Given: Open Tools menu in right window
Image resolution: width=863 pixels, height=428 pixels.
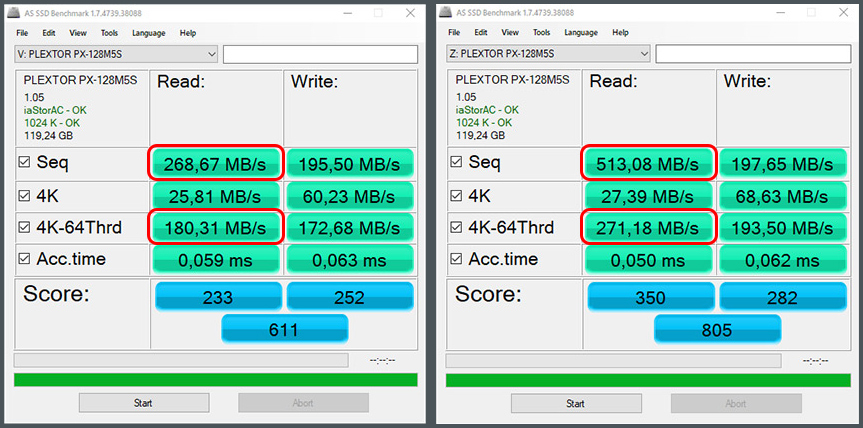Looking at the screenshot, I should click(x=541, y=33).
